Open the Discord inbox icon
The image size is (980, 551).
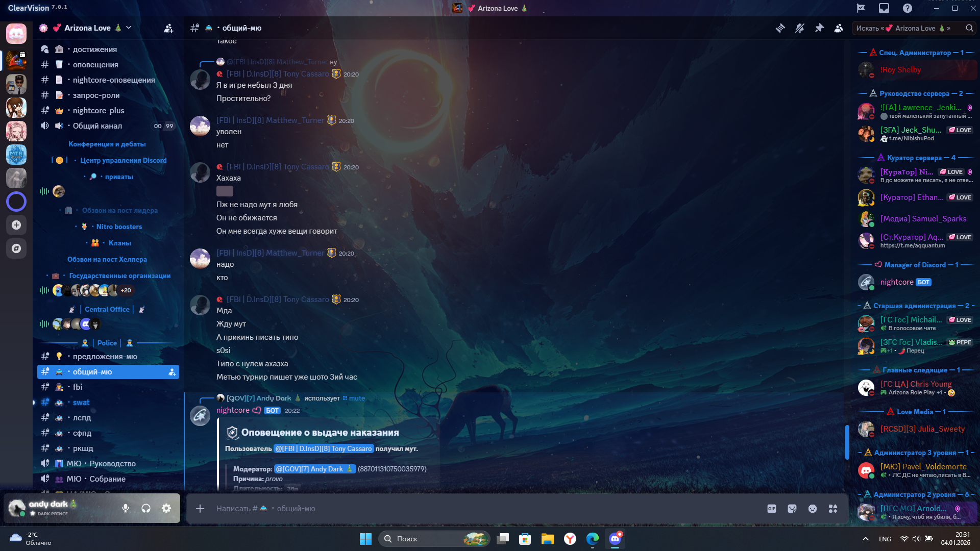click(x=884, y=8)
